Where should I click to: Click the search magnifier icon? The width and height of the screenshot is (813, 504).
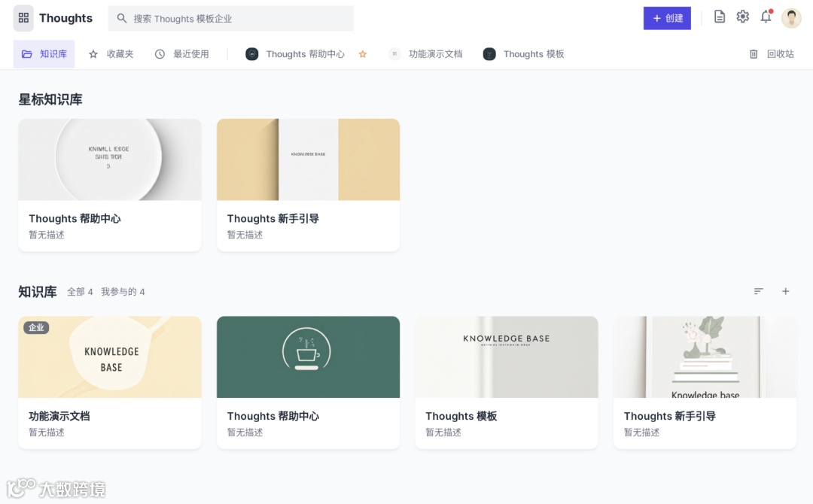(x=122, y=19)
